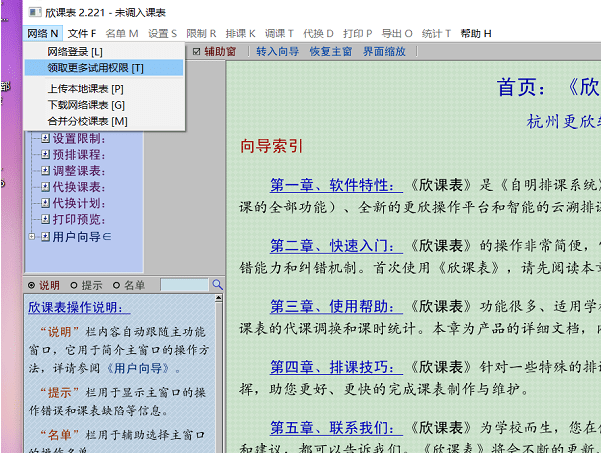Click the icon beside 代换课表 tree node
Viewport: 602px width, 453px height.
click(45, 186)
